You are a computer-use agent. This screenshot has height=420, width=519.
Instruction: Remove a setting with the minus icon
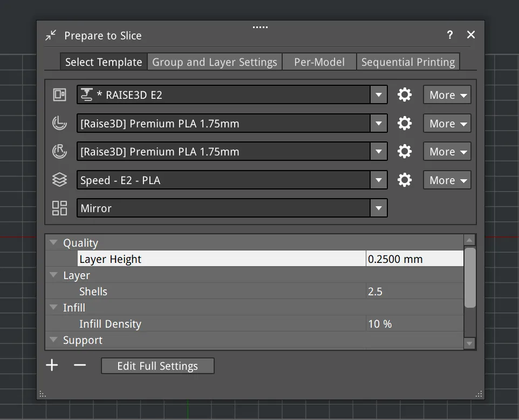[80, 365]
